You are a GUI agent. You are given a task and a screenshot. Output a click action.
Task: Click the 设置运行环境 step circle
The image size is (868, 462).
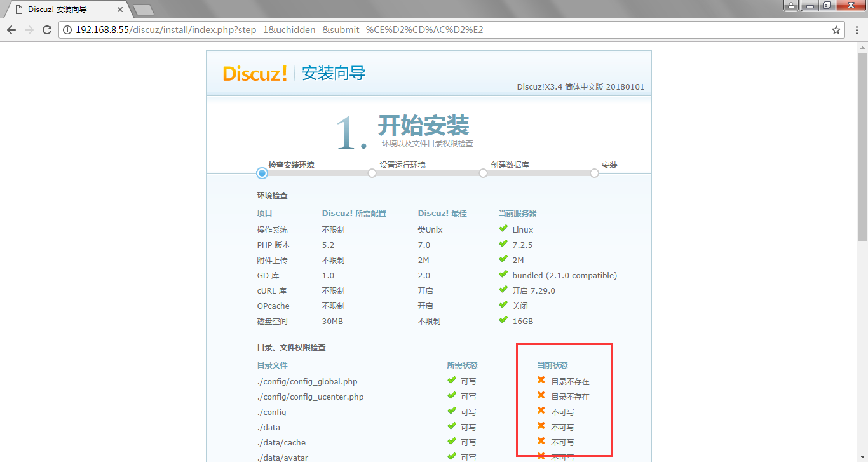[x=372, y=173]
